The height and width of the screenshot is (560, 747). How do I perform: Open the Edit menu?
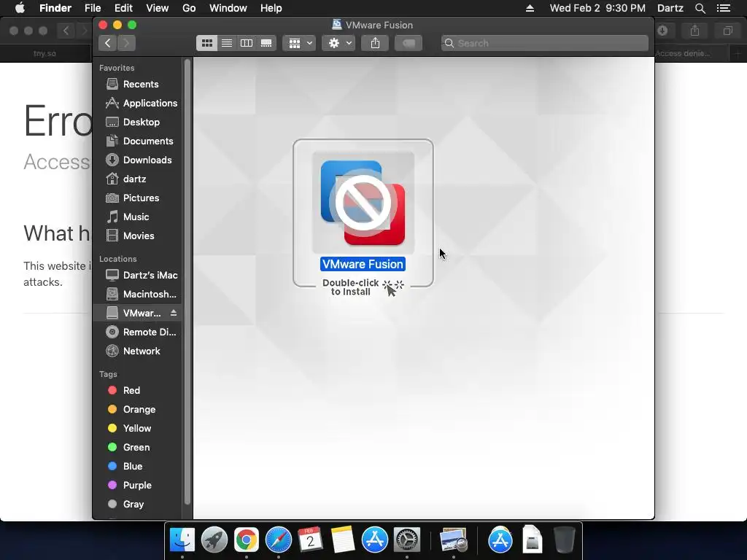[x=123, y=8]
